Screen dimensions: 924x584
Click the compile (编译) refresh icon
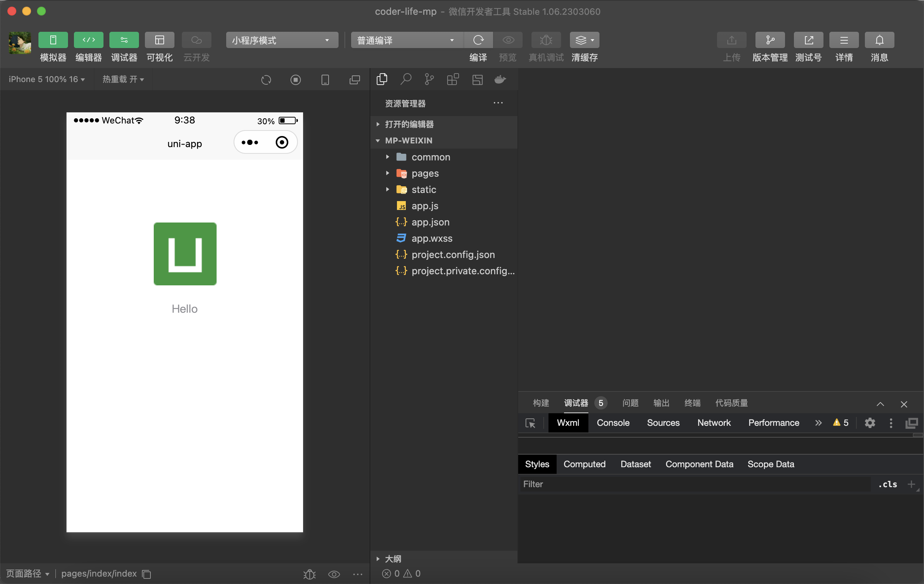click(x=478, y=40)
